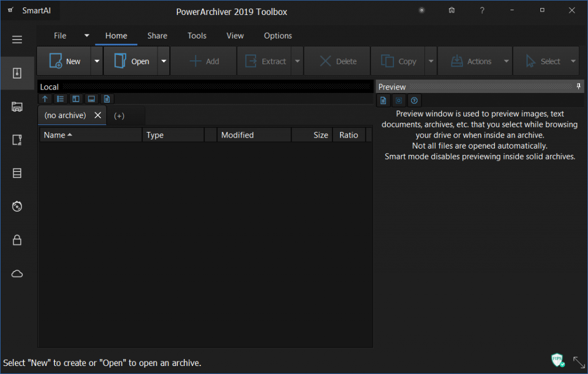Toggle Smart mode in the Preview panel
588x374 pixels.
tap(399, 100)
